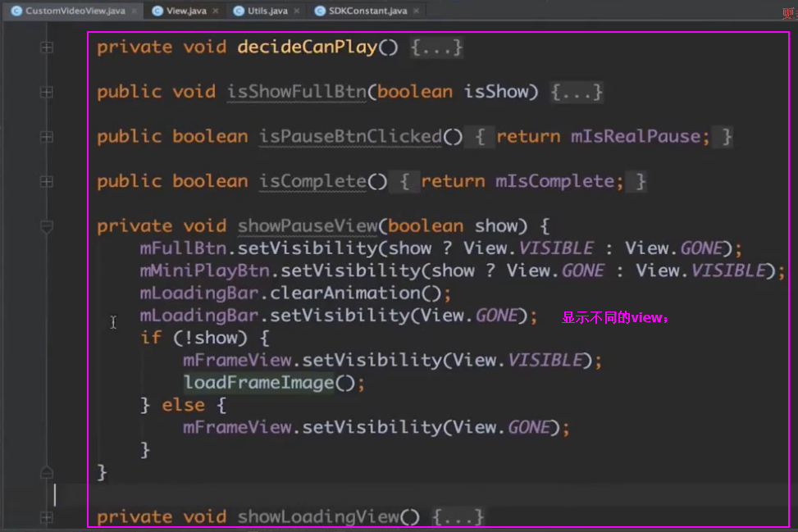The image size is (798, 532).
Task: Close the Utils.java tab
Action: (297, 11)
